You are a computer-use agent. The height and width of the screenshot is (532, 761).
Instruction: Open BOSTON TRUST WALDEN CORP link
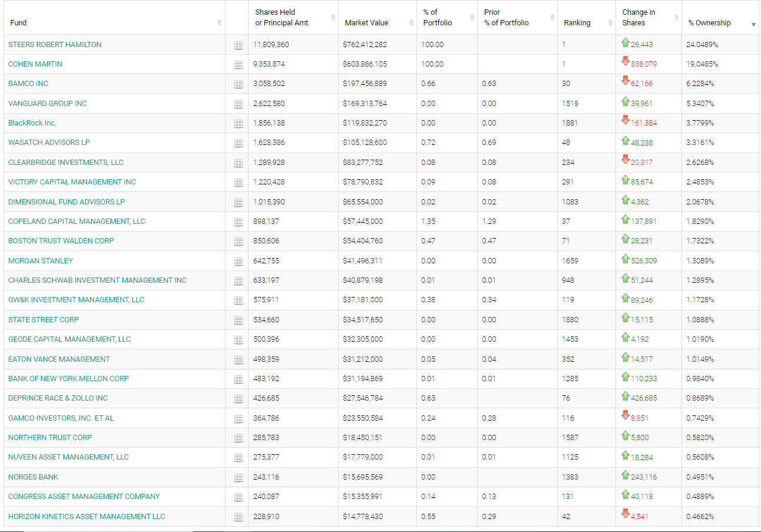coord(61,241)
